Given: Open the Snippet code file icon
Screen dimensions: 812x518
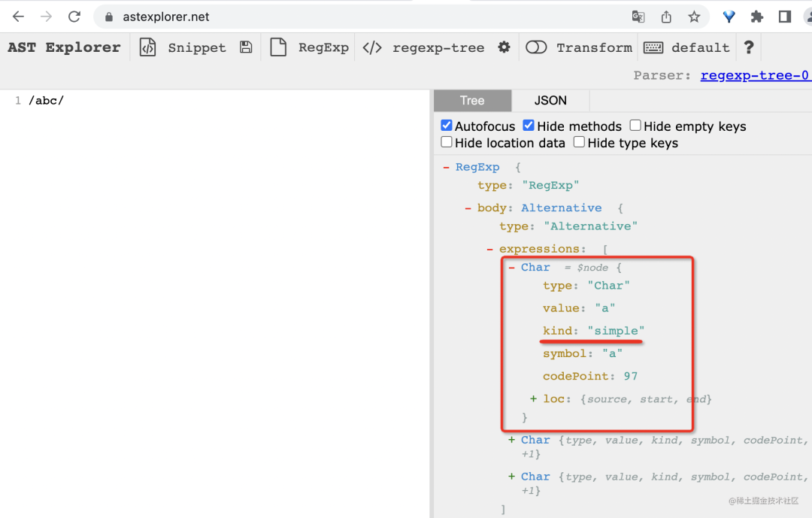Looking at the screenshot, I should pyautogui.click(x=147, y=47).
